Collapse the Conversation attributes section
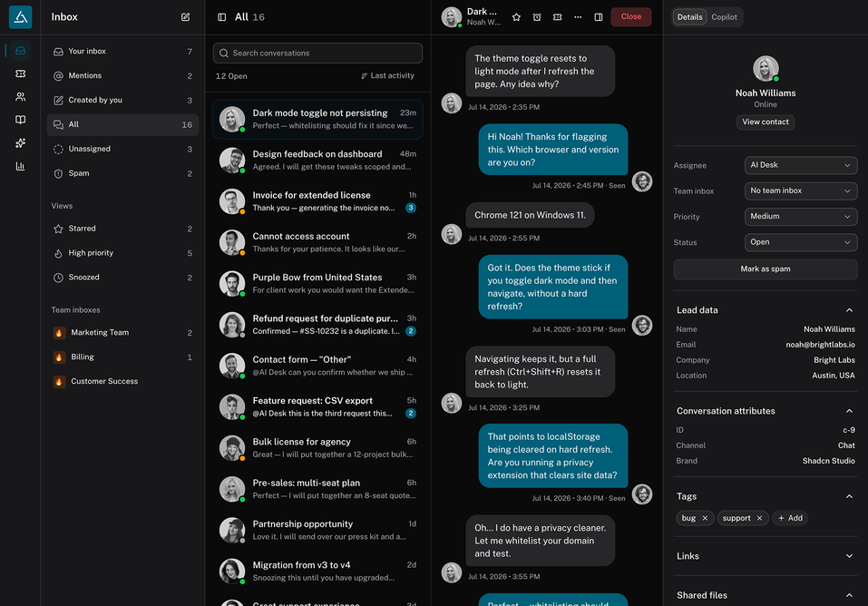 [849, 411]
